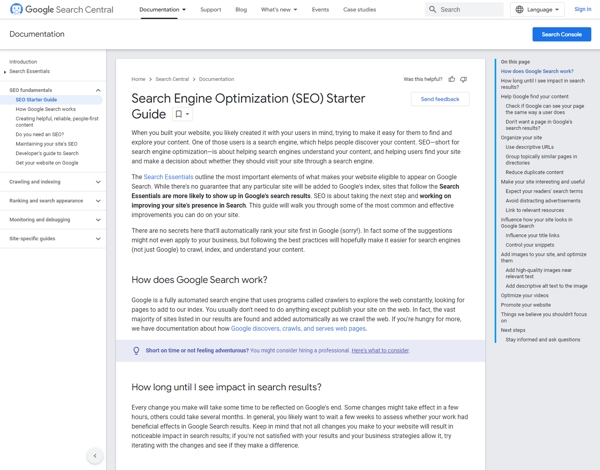Open Creating helpful, reliable, people-first content
This screenshot has width=600, height=470.
(x=57, y=122)
